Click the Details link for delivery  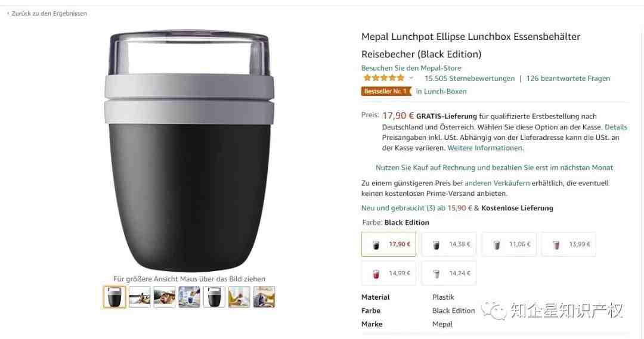click(x=615, y=127)
